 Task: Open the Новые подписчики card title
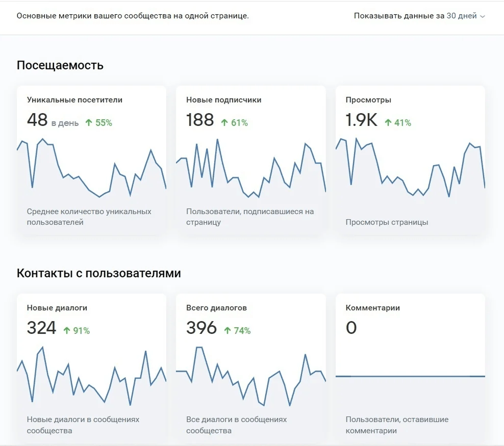point(224,100)
